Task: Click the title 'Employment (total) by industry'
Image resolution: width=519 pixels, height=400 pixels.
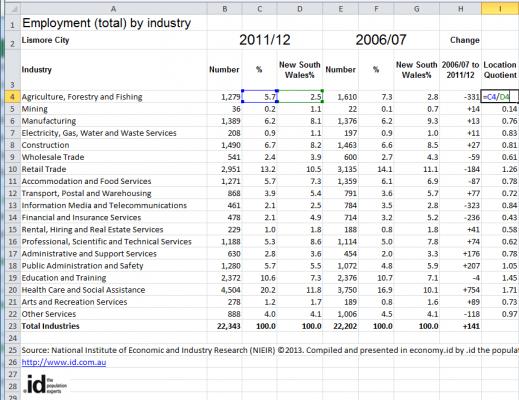Action: coord(107,23)
